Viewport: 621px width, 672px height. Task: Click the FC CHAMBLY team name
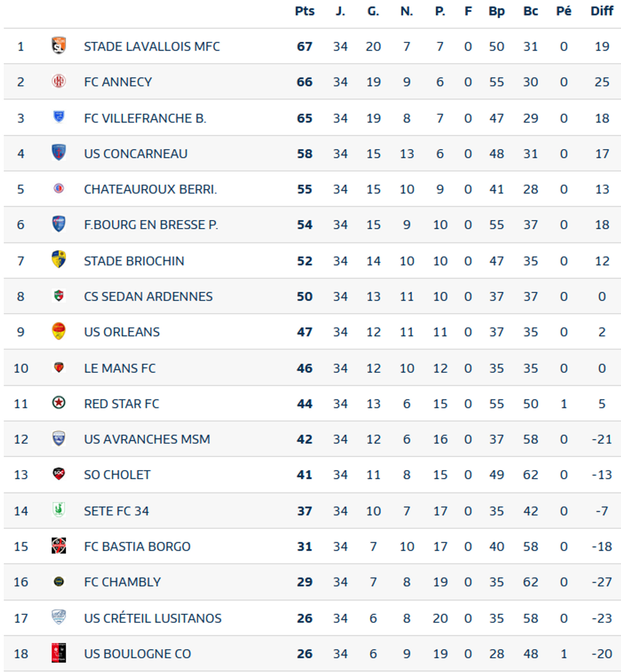[x=123, y=582]
